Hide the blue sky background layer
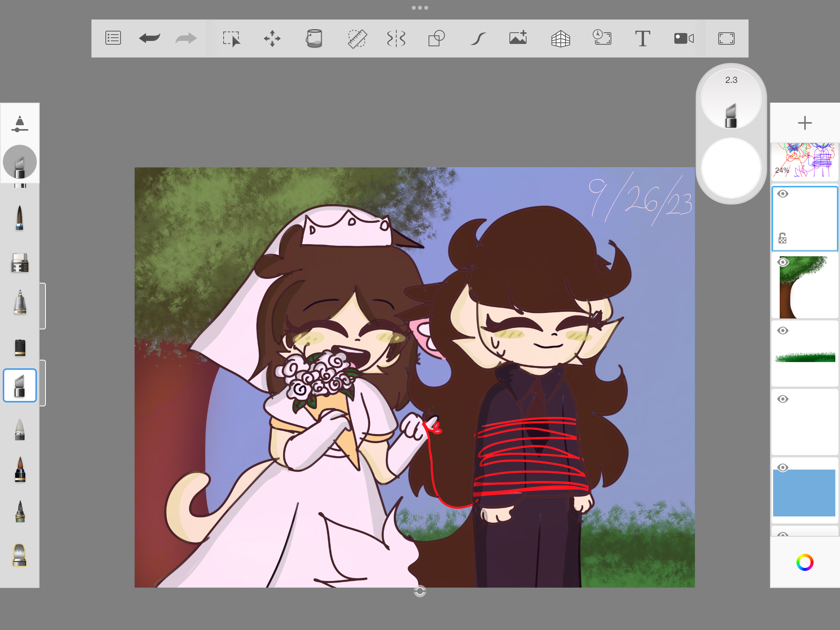The height and width of the screenshot is (630, 840). [783, 467]
